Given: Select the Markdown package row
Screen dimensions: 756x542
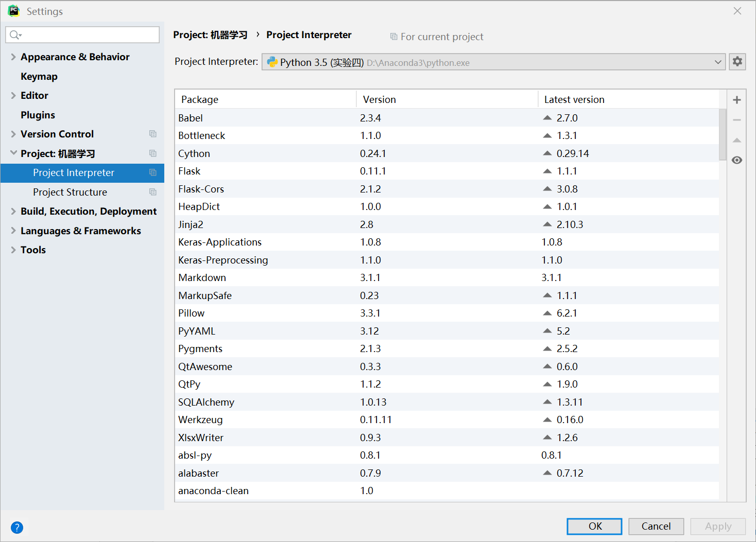Looking at the screenshot, I should 447,277.
